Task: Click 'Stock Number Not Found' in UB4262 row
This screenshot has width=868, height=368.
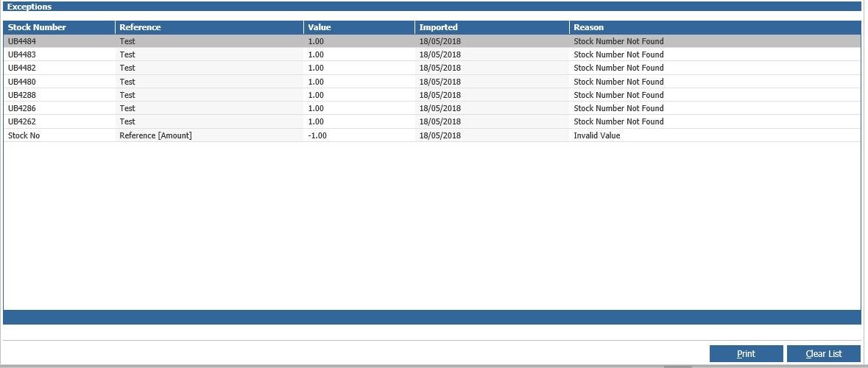Action: (618, 121)
